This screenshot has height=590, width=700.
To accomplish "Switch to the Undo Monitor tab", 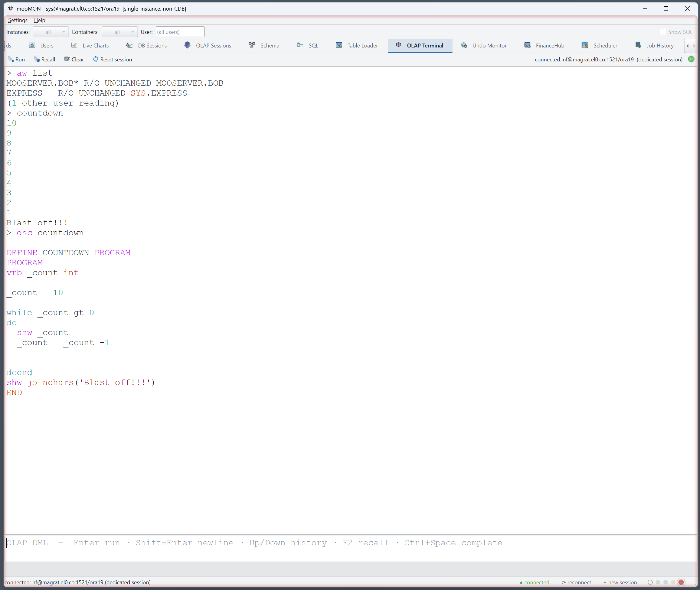I will pyautogui.click(x=484, y=45).
